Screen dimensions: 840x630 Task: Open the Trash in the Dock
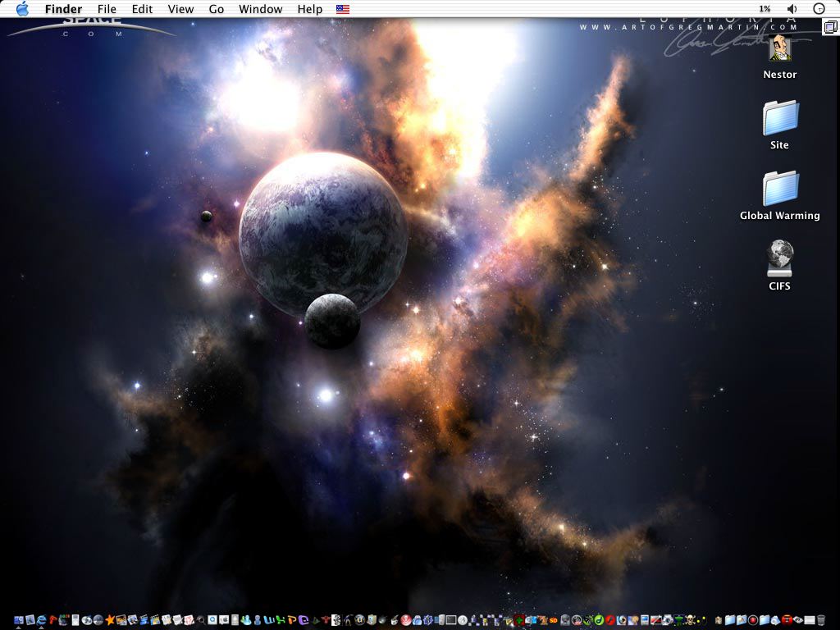click(820, 620)
